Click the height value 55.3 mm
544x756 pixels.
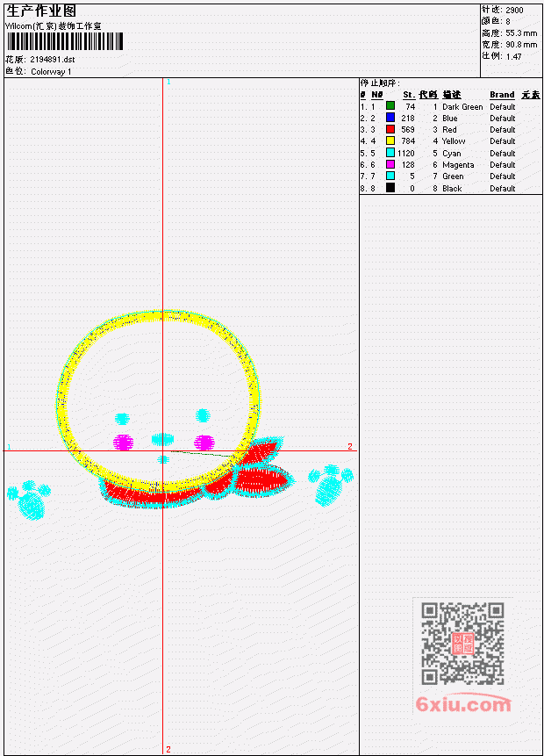521,33
